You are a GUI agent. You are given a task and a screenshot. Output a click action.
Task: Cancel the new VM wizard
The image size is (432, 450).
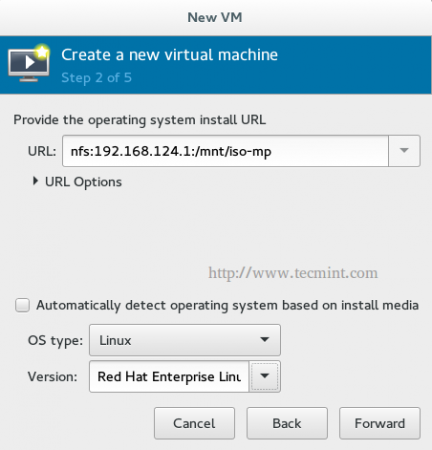pos(194,423)
